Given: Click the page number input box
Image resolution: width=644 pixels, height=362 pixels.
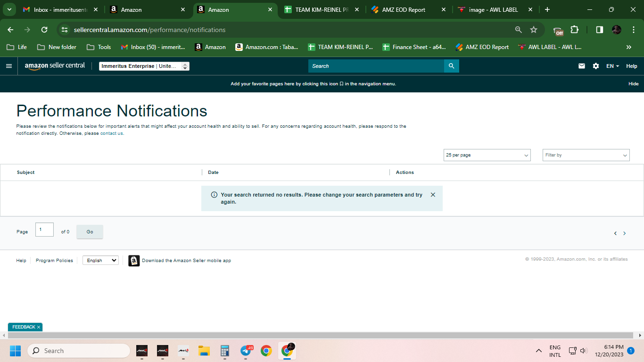Looking at the screenshot, I should 44,230.
